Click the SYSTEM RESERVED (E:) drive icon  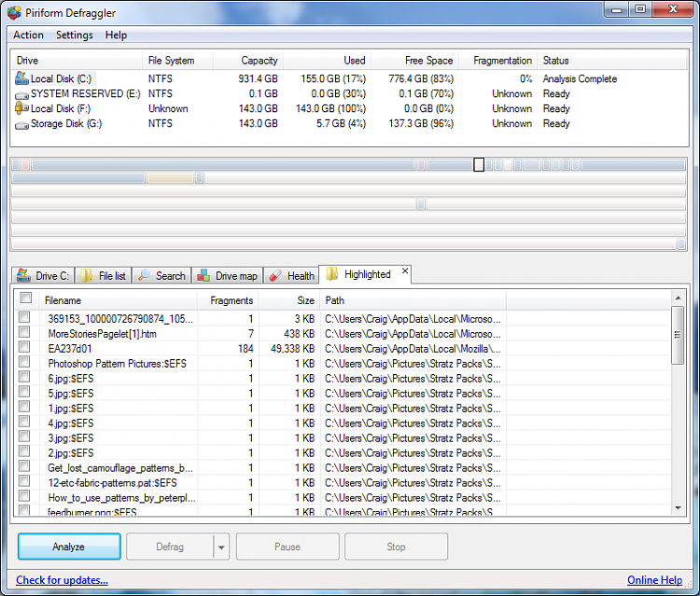(x=21, y=95)
